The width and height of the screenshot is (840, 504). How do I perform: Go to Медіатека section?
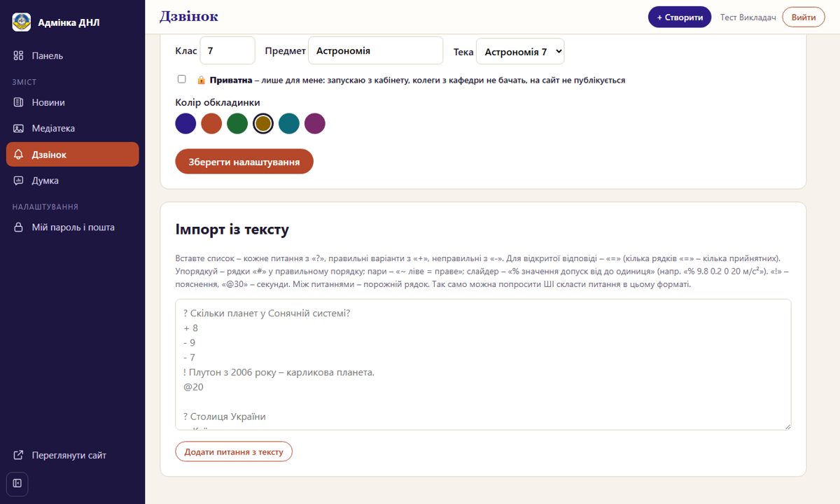click(x=73, y=128)
